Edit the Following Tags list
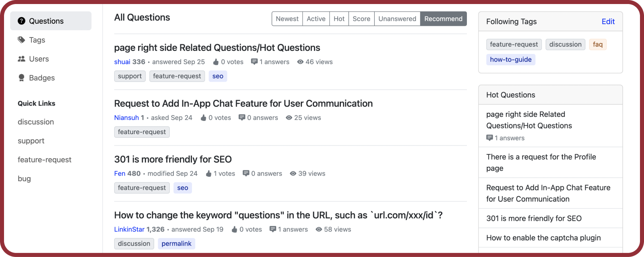Screen dimensions: 644x257 pos(608,22)
